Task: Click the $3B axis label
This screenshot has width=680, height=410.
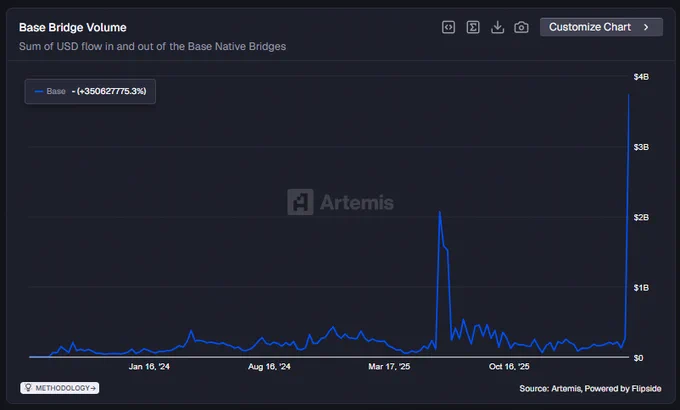Action: [x=641, y=147]
